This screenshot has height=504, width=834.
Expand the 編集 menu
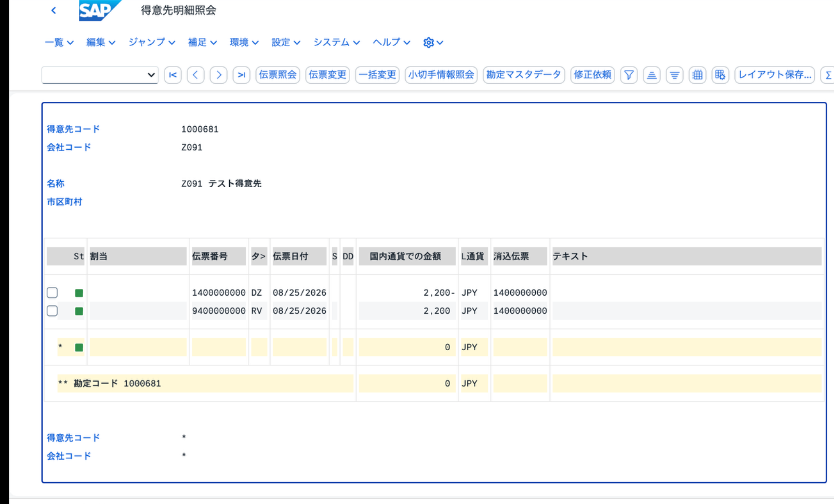100,43
